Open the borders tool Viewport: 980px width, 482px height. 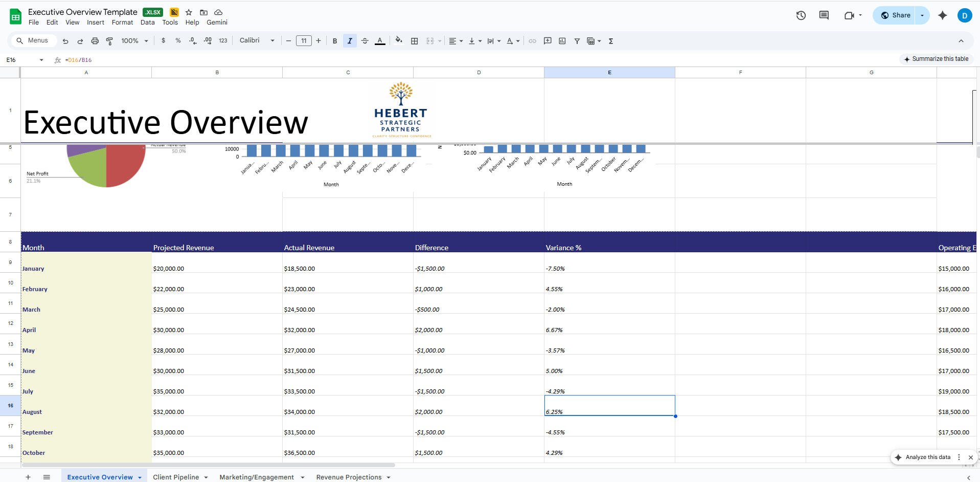pos(415,41)
